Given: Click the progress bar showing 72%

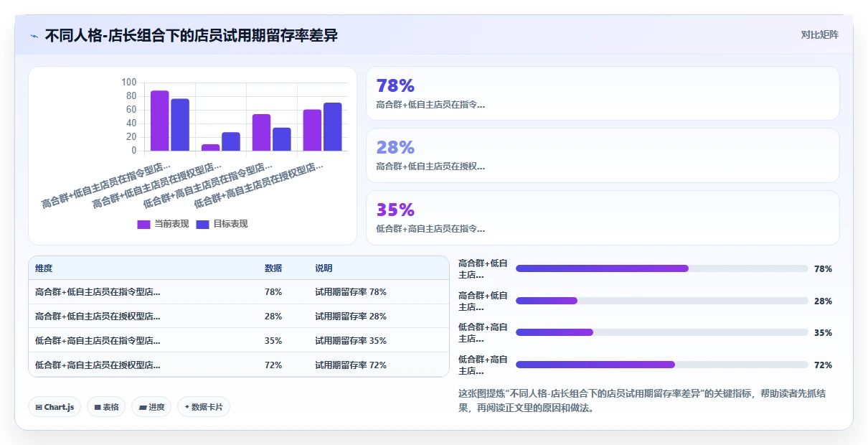Looking at the screenshot, I should point(662,365).
